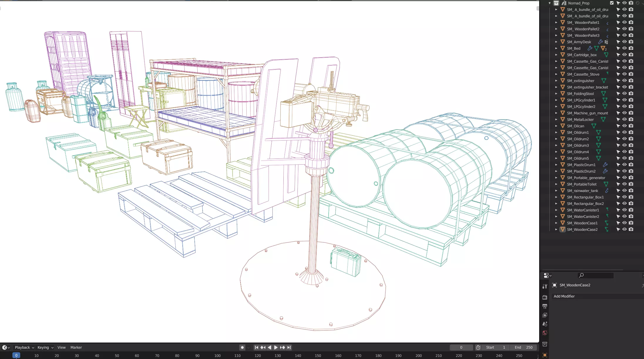Open the Render properties tab
The width and height of the screenshot is (644, 359).
click(545, 297)
